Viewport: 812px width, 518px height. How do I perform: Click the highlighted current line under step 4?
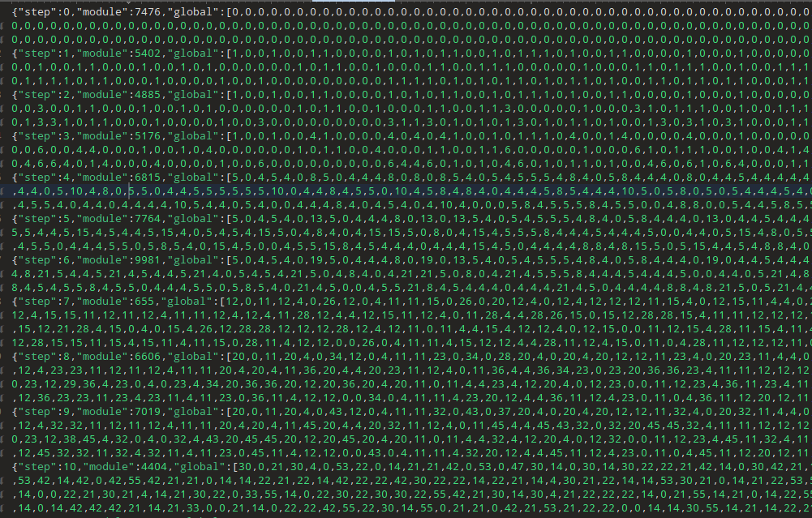click(x=406, y=191)
